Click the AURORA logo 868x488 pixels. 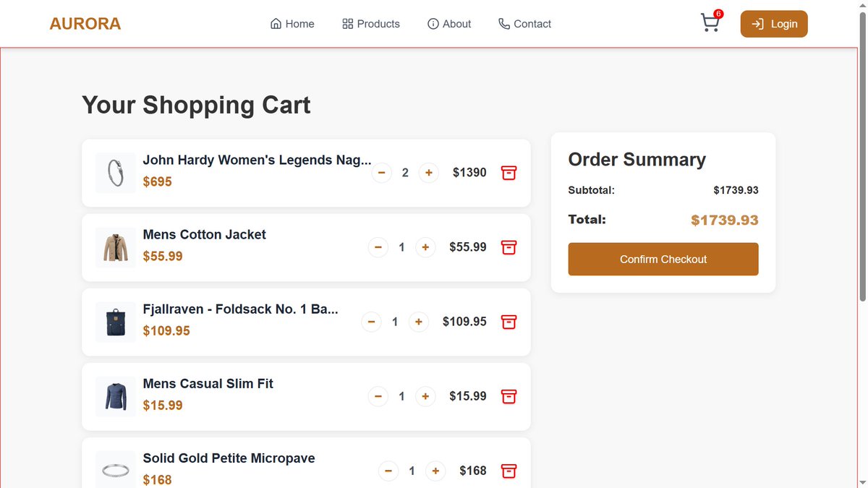tap(85, 24)
